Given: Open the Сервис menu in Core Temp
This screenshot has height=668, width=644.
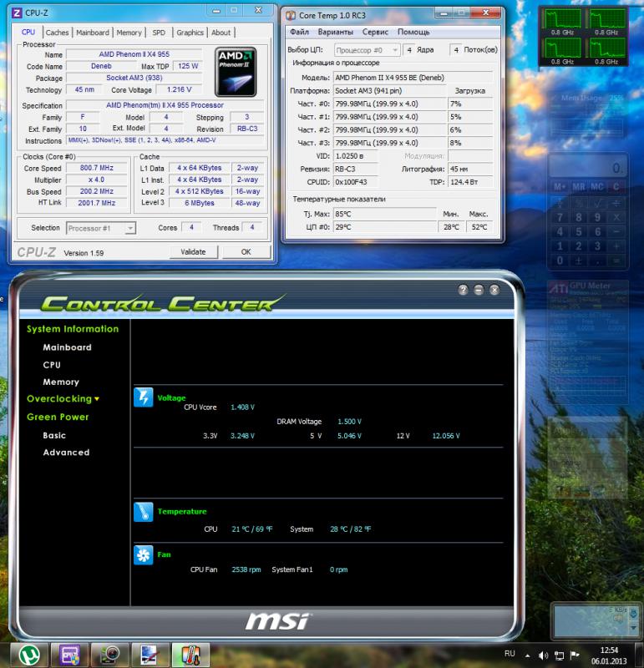Looking at the screenshot, I should [375, 32].
